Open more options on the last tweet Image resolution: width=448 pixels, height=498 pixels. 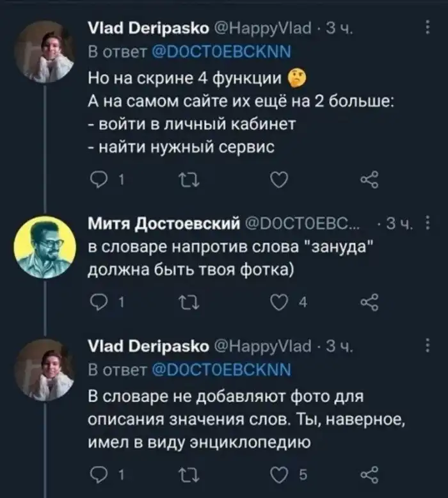coord(427,348)
